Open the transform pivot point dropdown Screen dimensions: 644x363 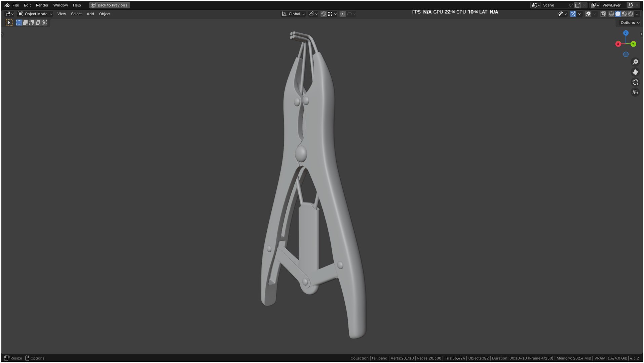(x=313, y=14)
